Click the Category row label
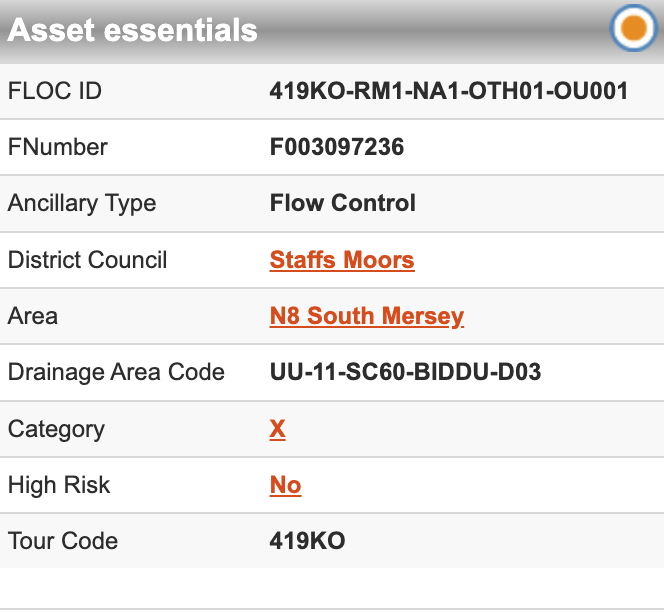This screenshot has height=612, width=664. coord(56,429)
